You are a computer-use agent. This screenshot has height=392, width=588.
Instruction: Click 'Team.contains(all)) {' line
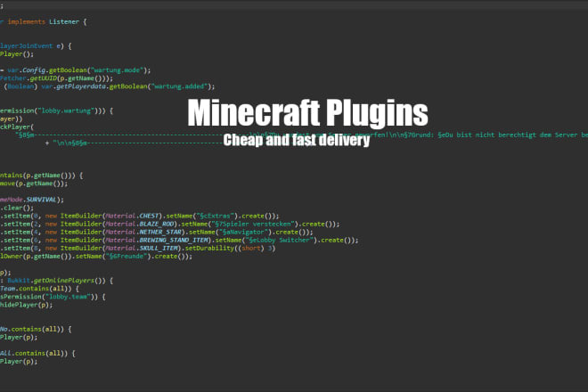tap(39, 289)
